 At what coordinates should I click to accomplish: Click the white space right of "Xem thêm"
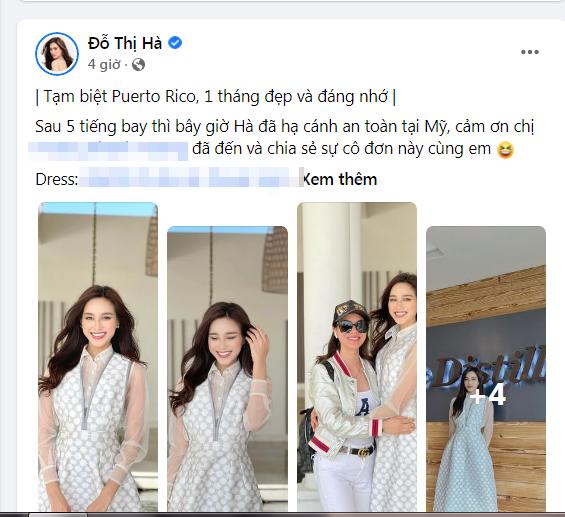point(465,179)
